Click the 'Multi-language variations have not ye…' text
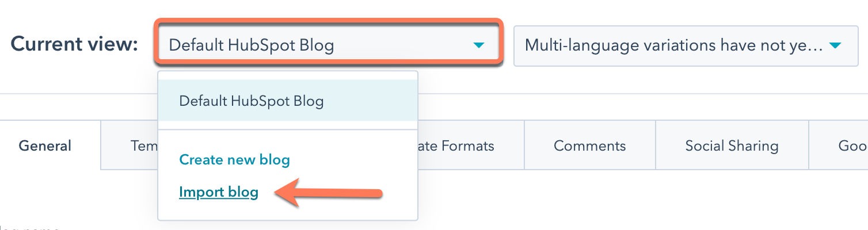The height and width of the screenshot is (230, 868). pos(674,45)
